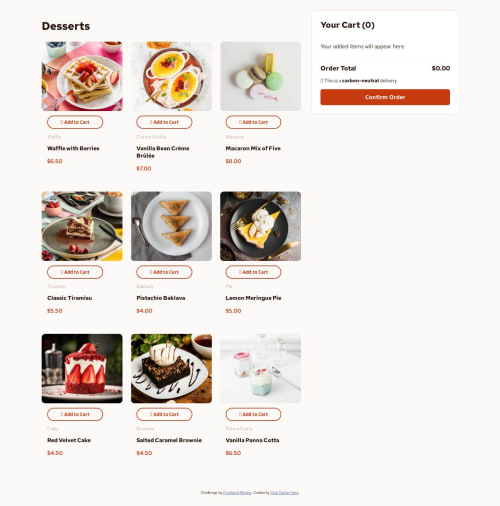Select the red velvet cake photo

tap(82, 368)
